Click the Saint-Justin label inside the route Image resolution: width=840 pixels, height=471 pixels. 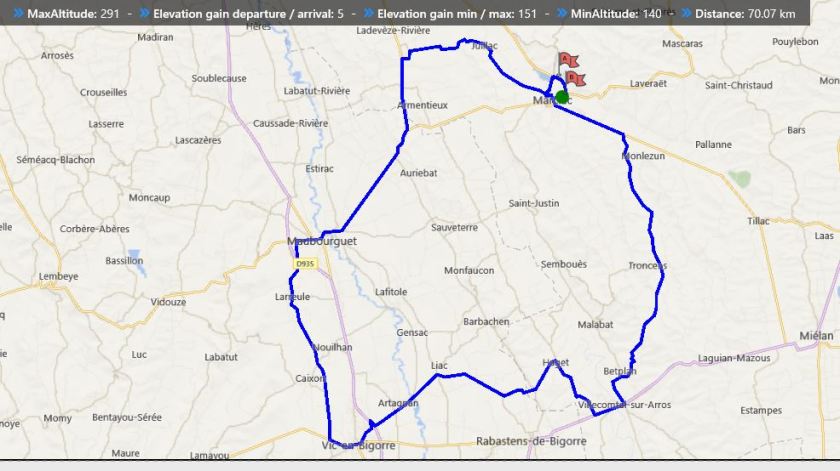click(x=534, y=203)
